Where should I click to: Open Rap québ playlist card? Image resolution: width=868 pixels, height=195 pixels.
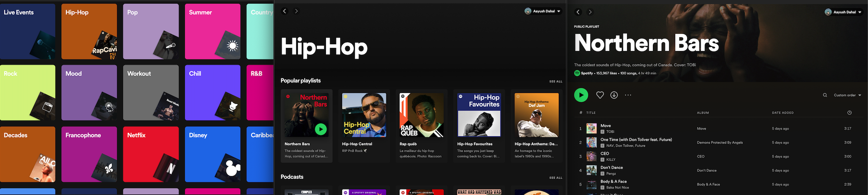tap(421, 126)
